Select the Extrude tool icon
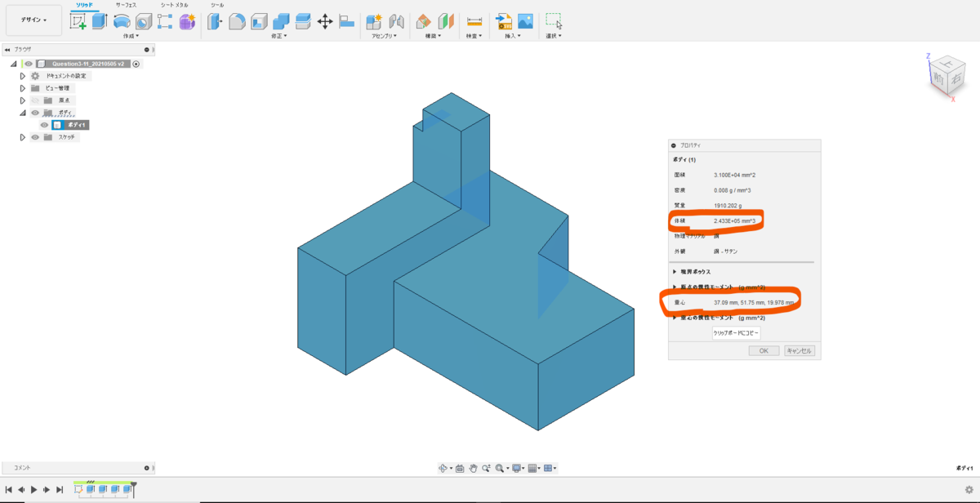 click(99, 22)
